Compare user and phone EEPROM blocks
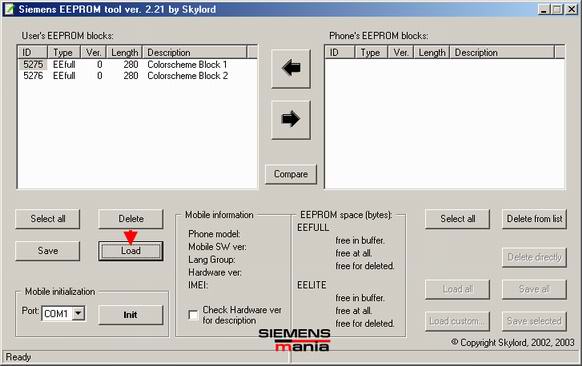582x366 pixels. 291,174
